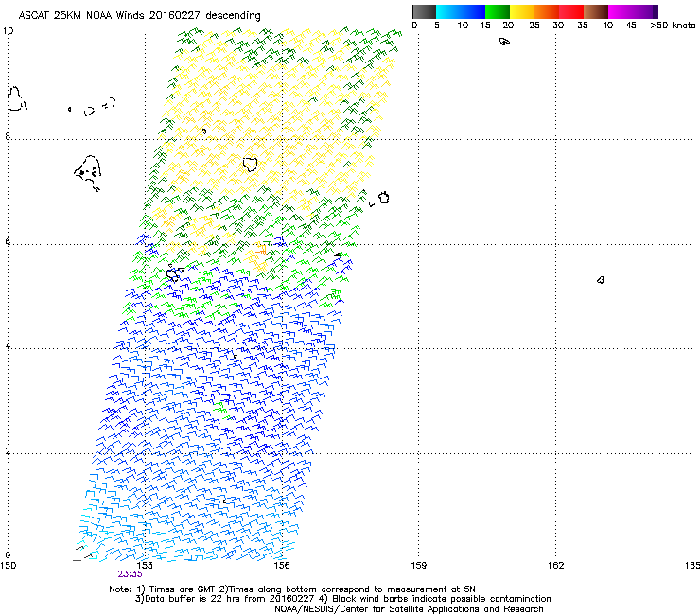Click the yellow 20-25 knots legend swatch
Screen dimensions: 700x615
[x=522, y=11]
